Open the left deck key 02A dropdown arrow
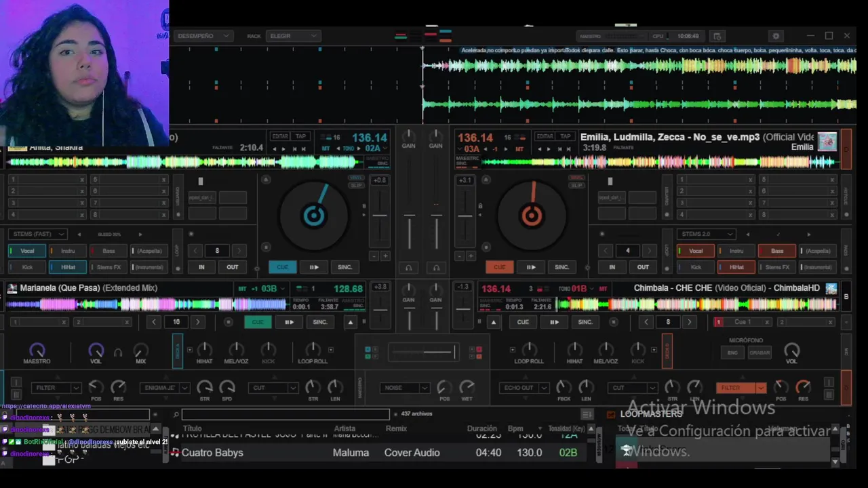 click(x=384, y=148)
